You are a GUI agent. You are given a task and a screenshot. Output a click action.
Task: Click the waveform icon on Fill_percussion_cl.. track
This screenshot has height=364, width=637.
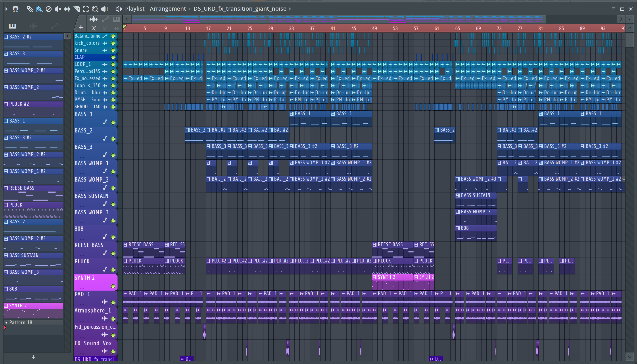105,335
